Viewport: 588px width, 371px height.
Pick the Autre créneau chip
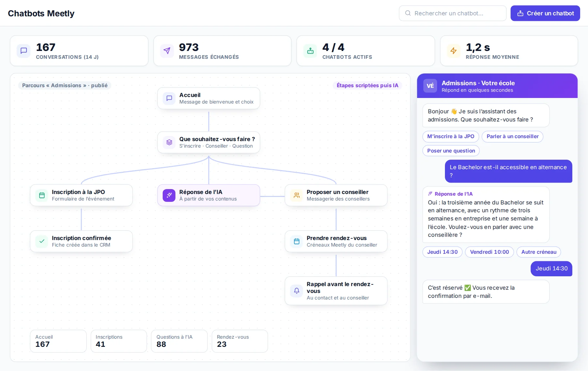[x=539, y=252]
